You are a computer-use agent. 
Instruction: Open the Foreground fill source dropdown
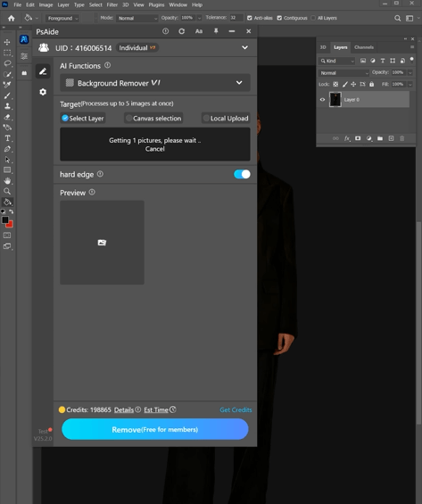click(62, 19)
